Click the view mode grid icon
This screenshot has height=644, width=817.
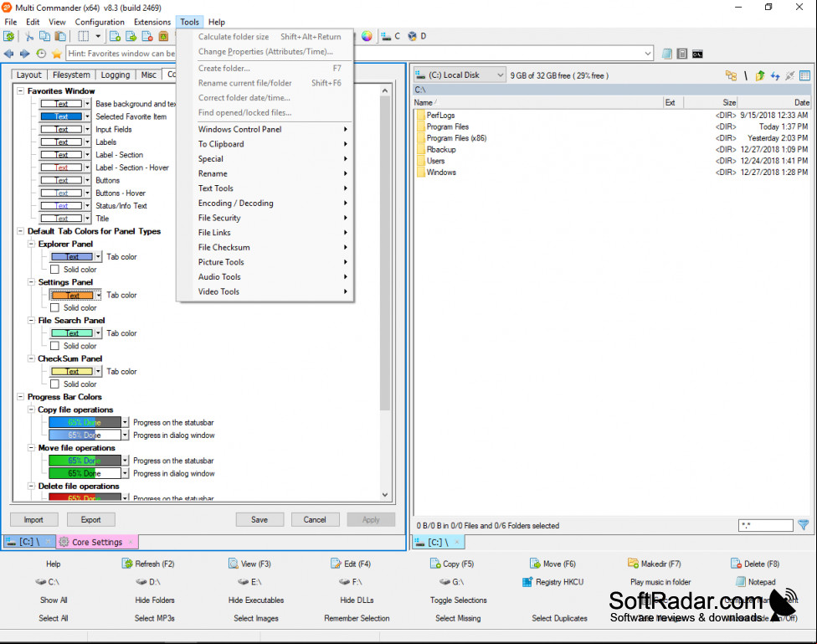pos(804,75)
